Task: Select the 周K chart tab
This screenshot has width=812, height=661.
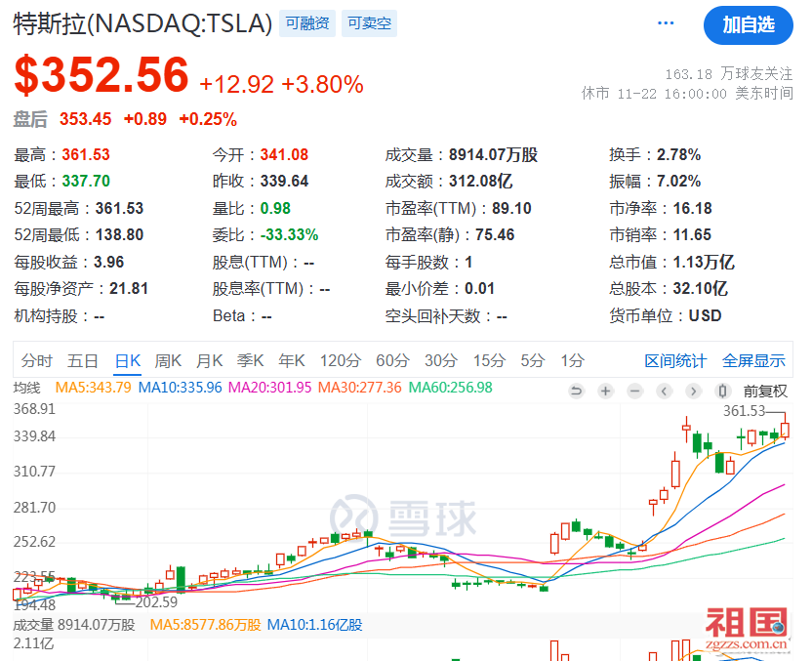Action: [x=168, y=360]
